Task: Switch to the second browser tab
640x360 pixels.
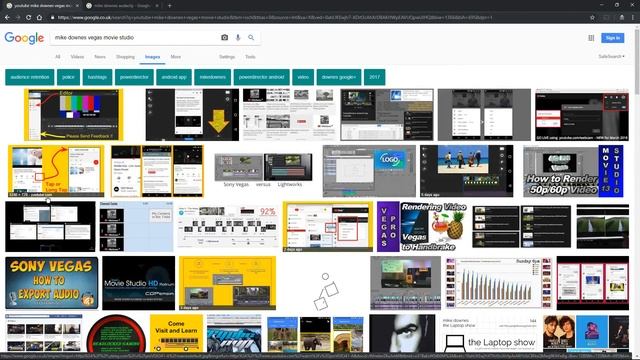Action: click(121, 6)
